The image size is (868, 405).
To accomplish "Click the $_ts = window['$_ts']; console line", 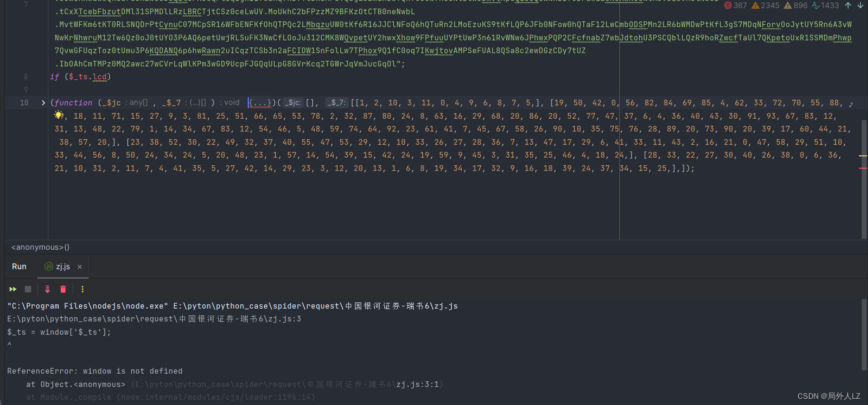I will tap(59, 332).
